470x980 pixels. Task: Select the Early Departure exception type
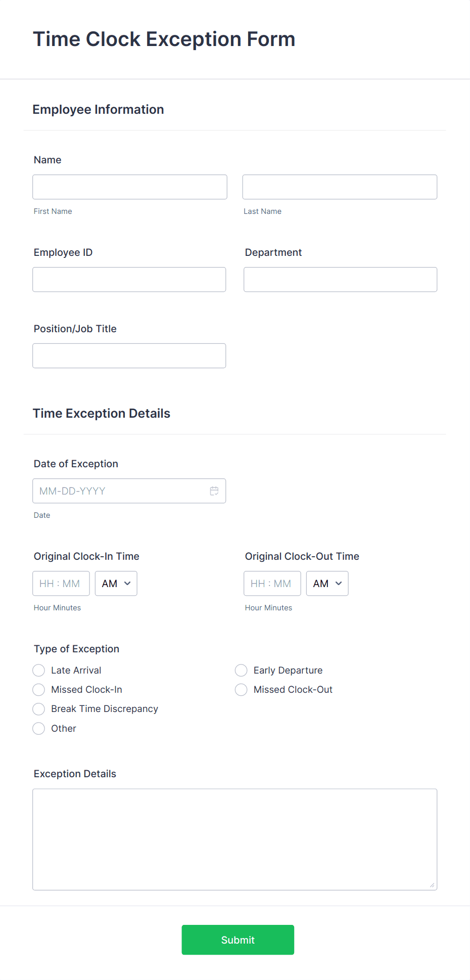[241, 670]
